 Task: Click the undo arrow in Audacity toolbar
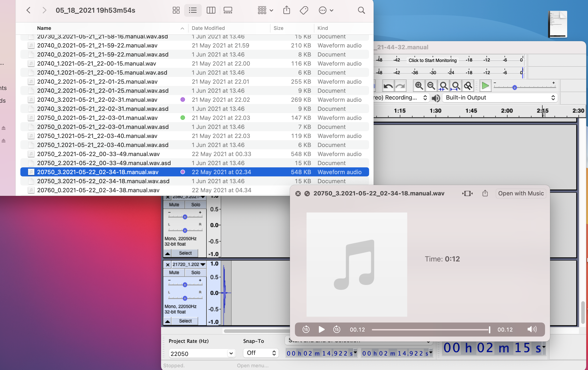388,86
